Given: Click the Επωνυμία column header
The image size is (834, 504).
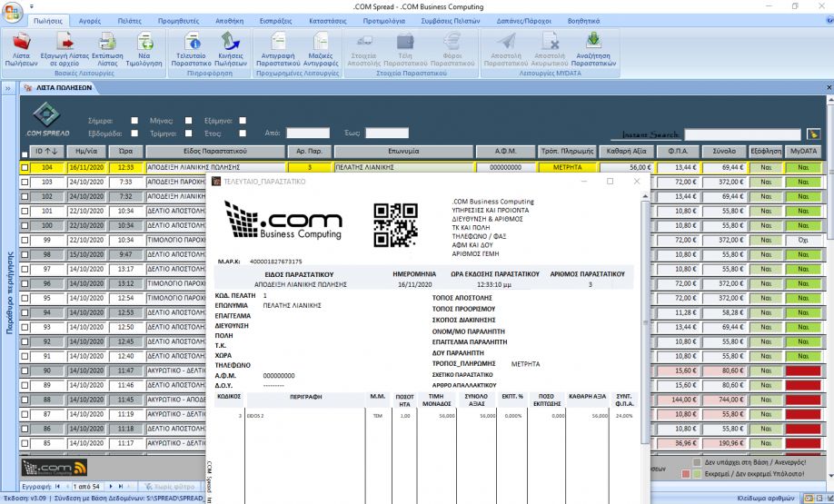Looking at the screenshot, I should (x=403, y=152).
